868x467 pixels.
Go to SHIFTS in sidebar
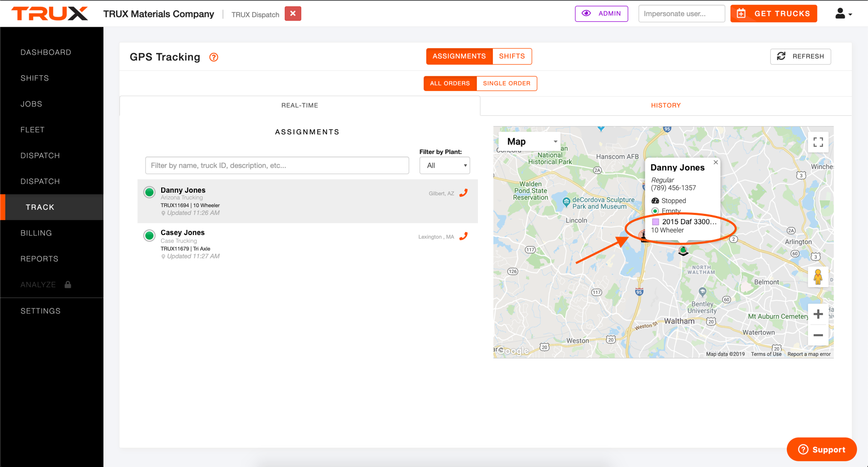(x=52, y=78)
